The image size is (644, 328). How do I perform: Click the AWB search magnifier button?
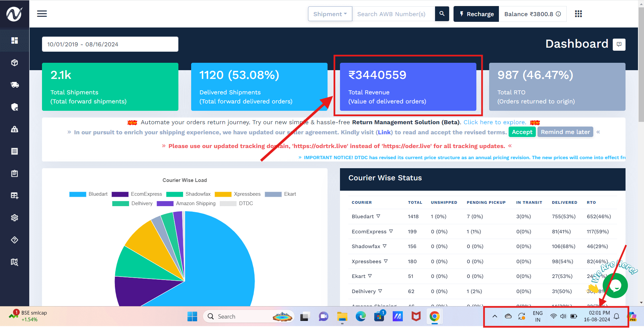tap(442, 14)
